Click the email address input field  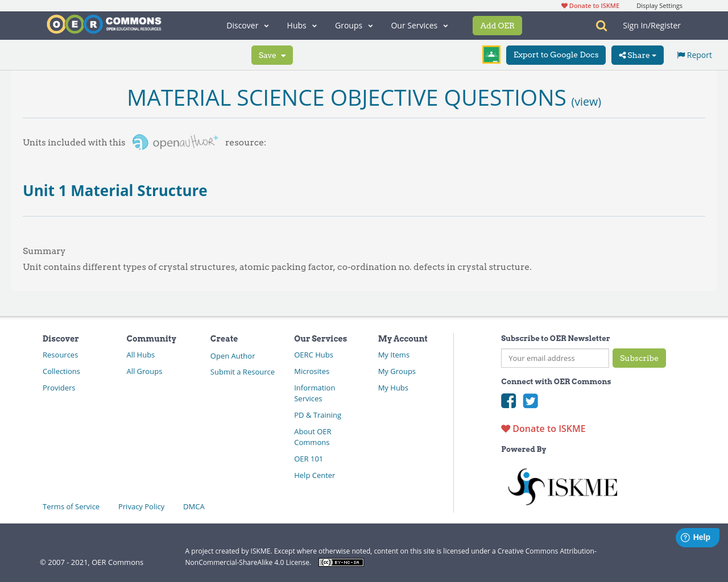[x=555, y=358]
